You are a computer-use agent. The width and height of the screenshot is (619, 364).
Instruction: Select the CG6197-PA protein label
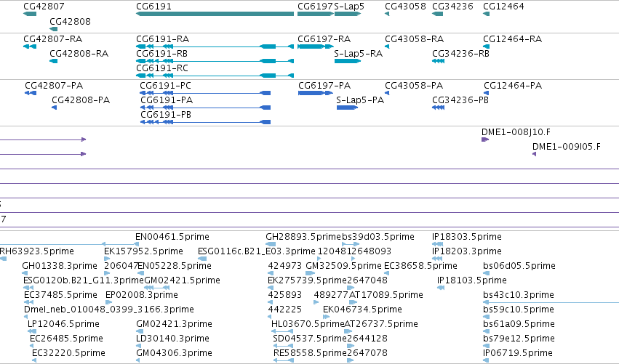pos(324,86)
